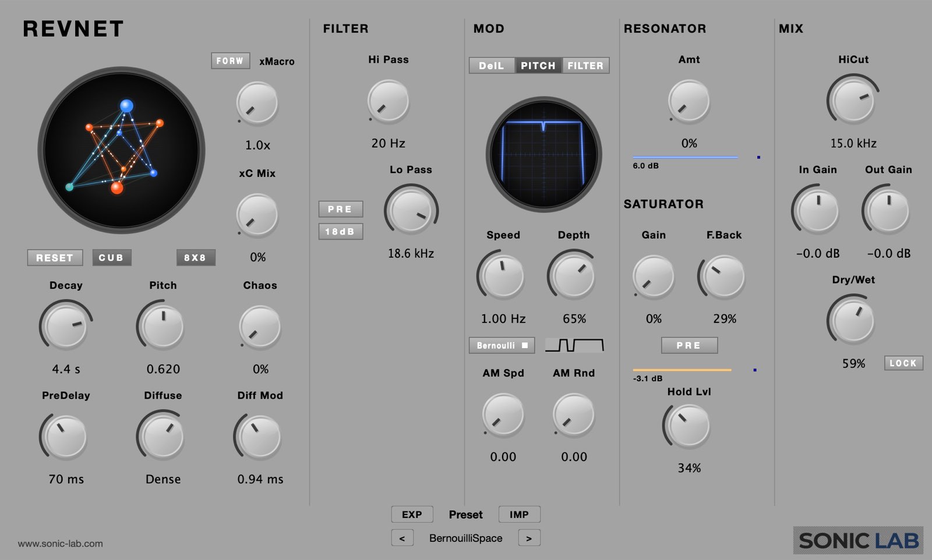Click the 15.0 kHz HiCut value

853,143
